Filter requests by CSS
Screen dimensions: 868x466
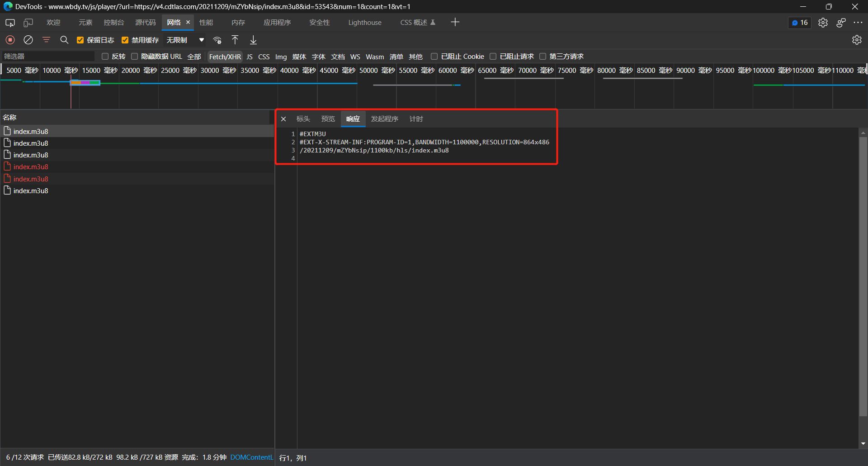tap(264, 57)
